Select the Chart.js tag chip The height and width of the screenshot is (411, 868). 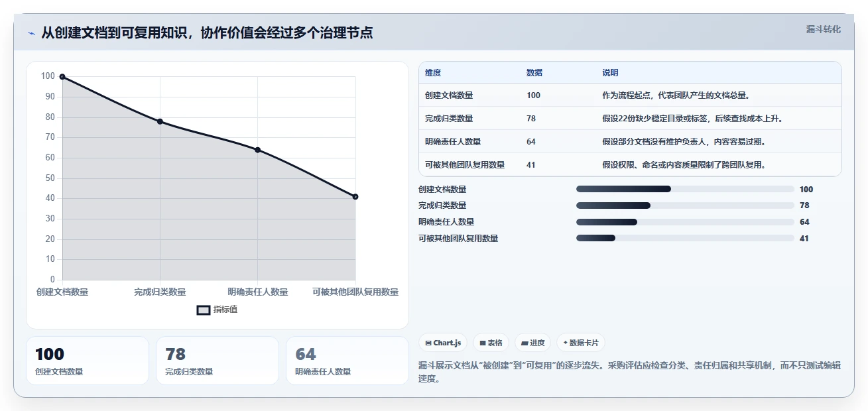(443, 343)
